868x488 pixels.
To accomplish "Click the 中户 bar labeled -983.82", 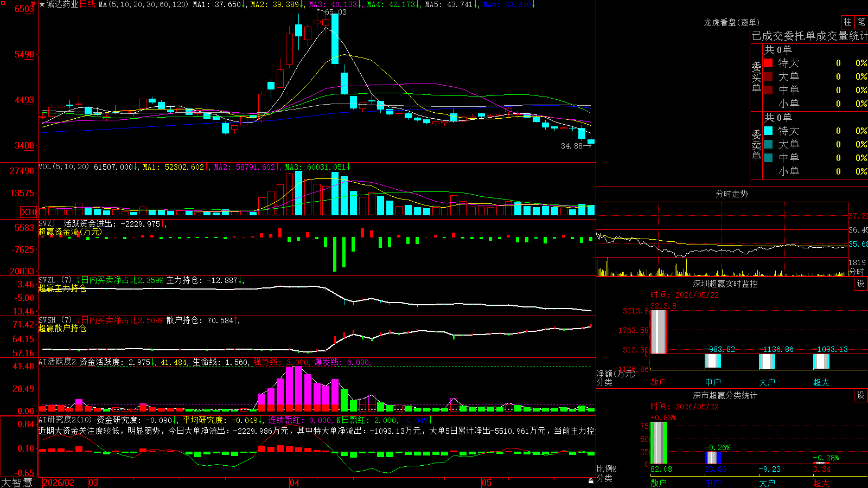I will 713,361.
